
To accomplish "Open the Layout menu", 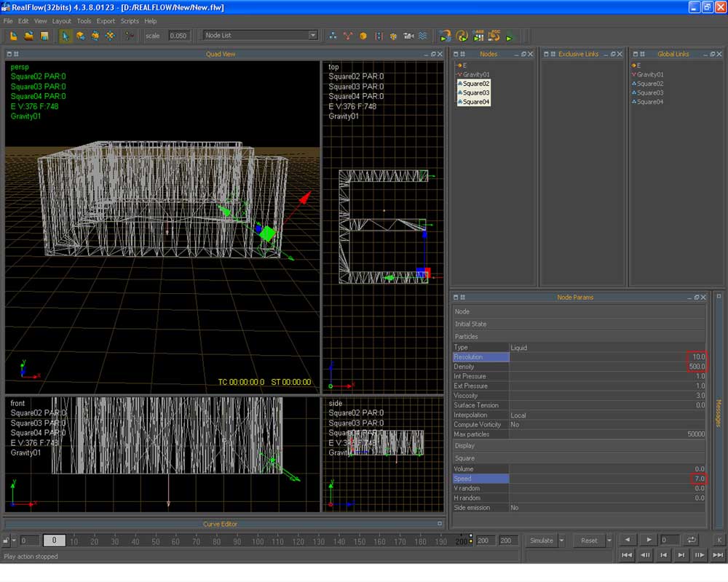I will pos(62,21).
